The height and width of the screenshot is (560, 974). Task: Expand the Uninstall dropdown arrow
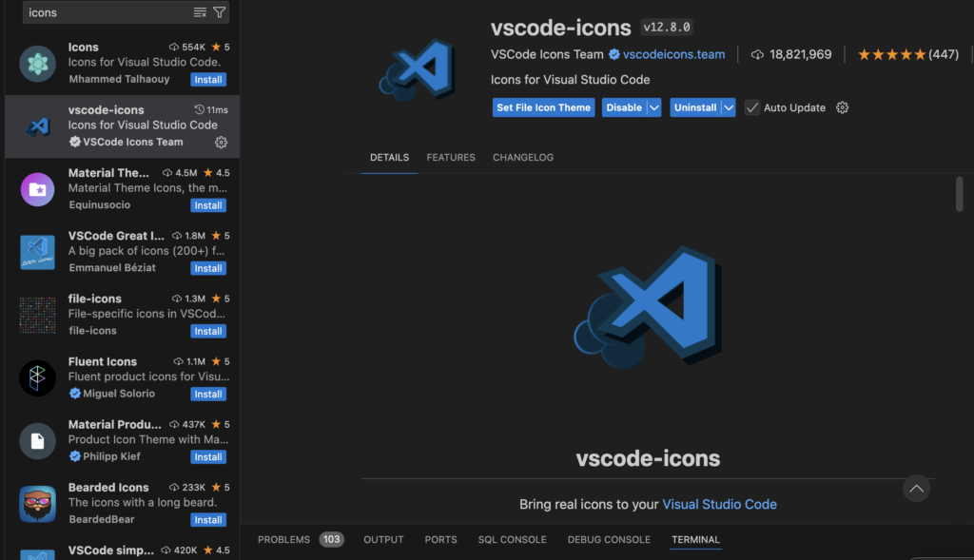(x=729, y=107)
